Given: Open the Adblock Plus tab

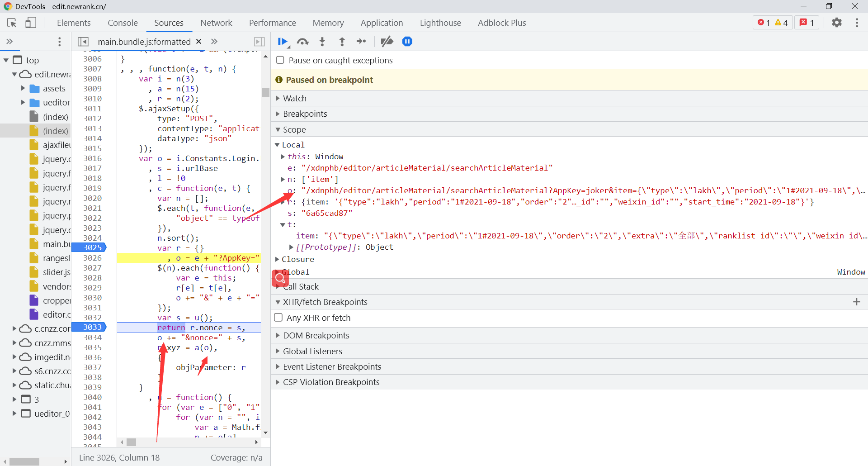Looking at the screenshot, I should (502, 23).
